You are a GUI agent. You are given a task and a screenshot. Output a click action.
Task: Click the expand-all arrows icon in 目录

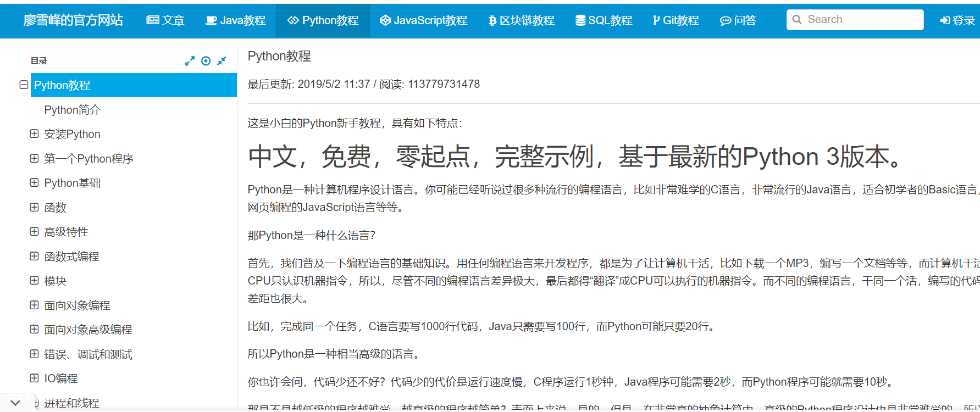click(190, 61)
